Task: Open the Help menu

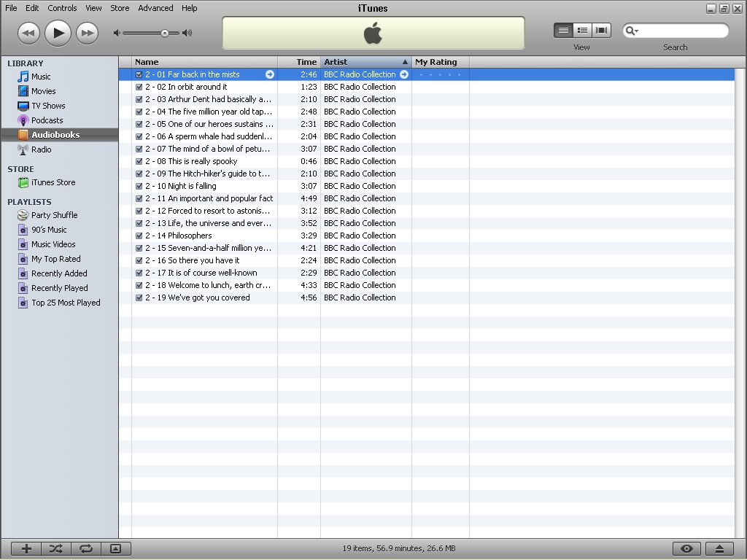Action: (x=189, y=8)
